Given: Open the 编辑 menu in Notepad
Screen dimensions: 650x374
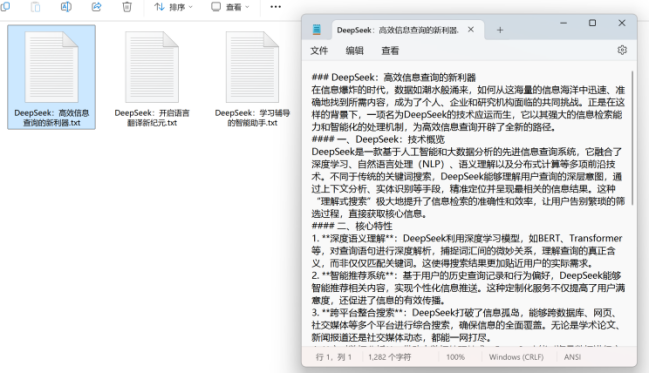Looking at the screenshot, I should (354, 51).
